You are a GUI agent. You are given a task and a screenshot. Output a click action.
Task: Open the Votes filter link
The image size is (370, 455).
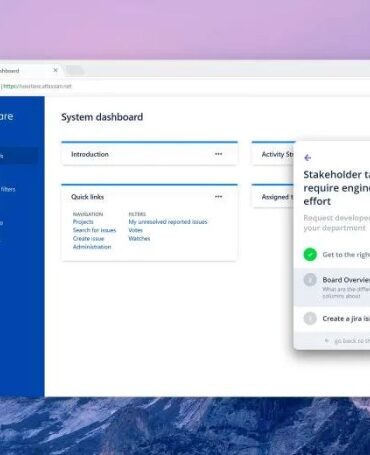[135, 230]
